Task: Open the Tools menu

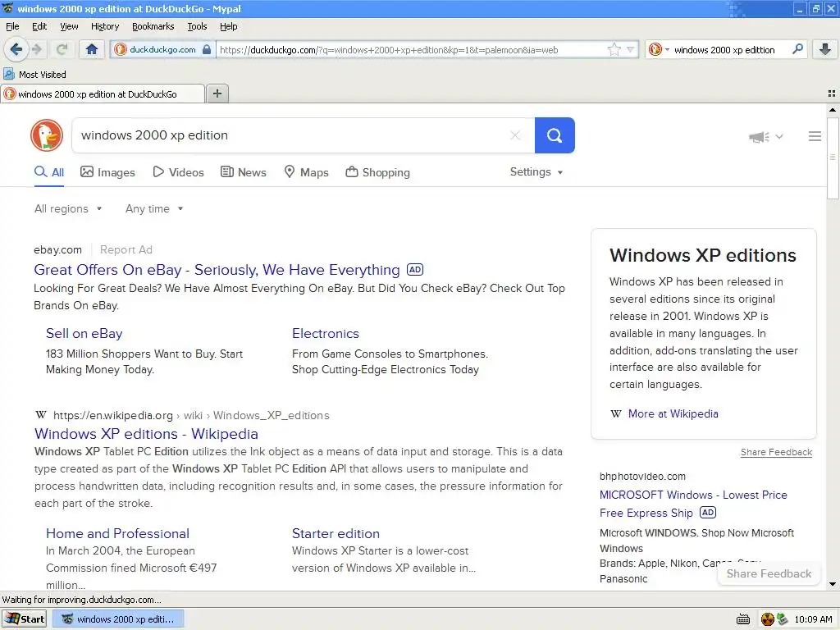Action: (x=197, y=26)
